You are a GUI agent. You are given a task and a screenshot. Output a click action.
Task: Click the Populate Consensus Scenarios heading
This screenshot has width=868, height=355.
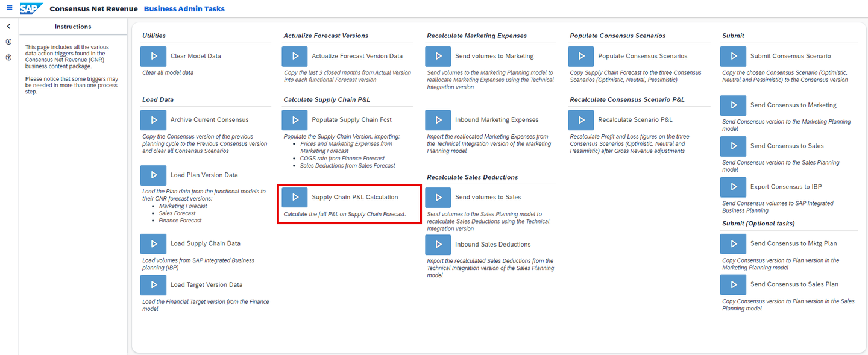(618, 36)
